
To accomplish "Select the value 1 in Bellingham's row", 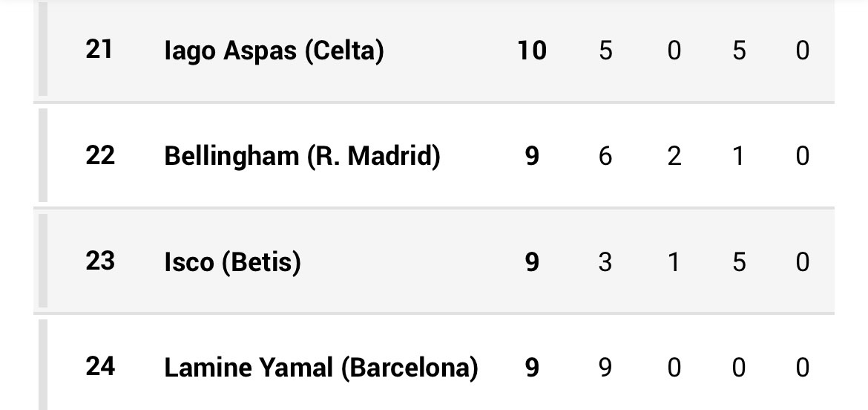I will (739, 157).
